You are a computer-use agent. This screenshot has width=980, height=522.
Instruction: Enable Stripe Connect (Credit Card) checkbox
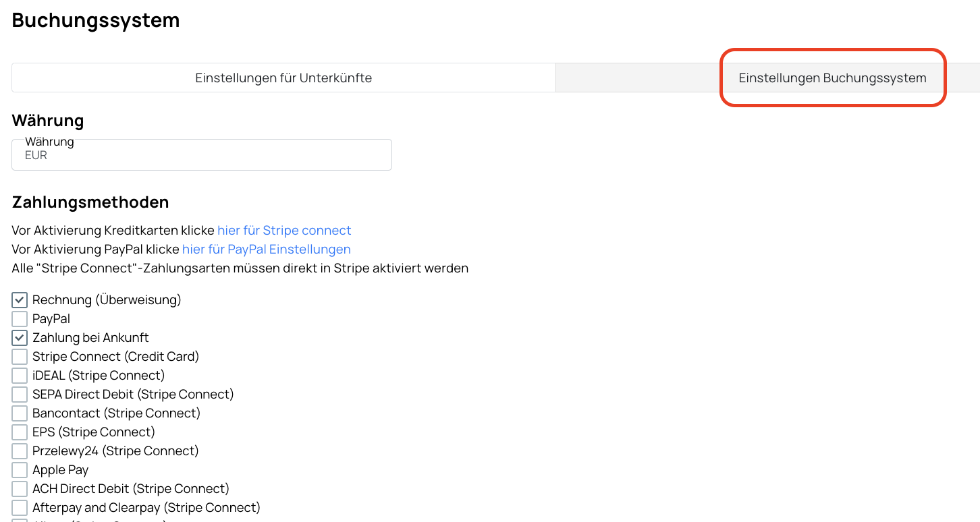(20, 357)
